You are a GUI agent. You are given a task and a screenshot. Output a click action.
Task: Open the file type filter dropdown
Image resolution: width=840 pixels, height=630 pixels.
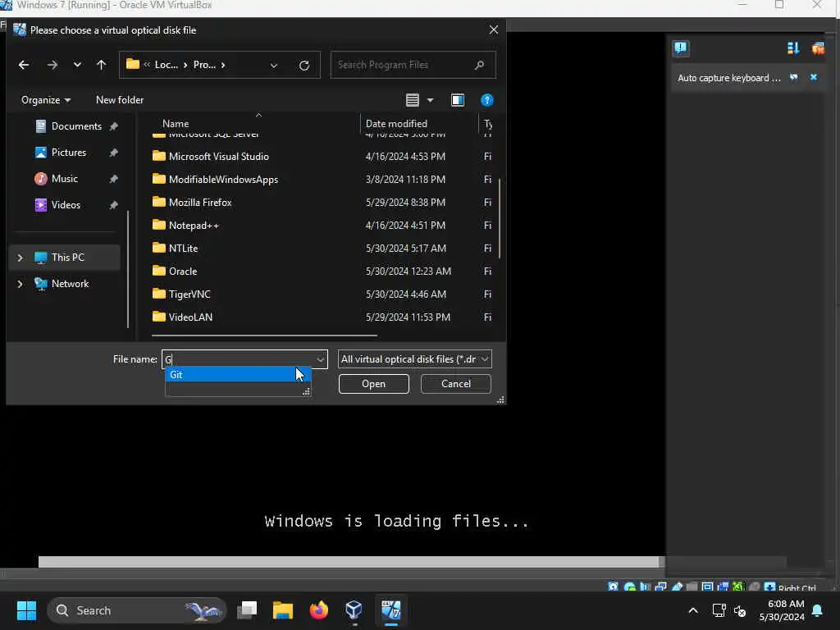tap(414, 359)
